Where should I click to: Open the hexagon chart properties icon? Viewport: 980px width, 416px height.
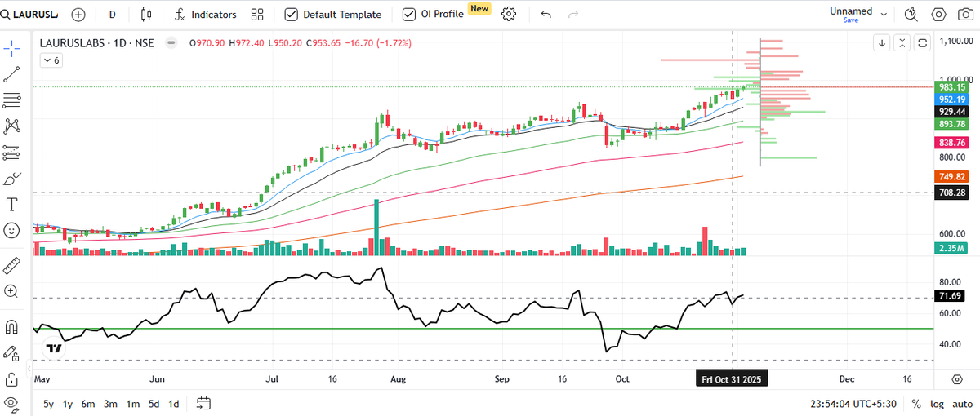click(939, 15)
